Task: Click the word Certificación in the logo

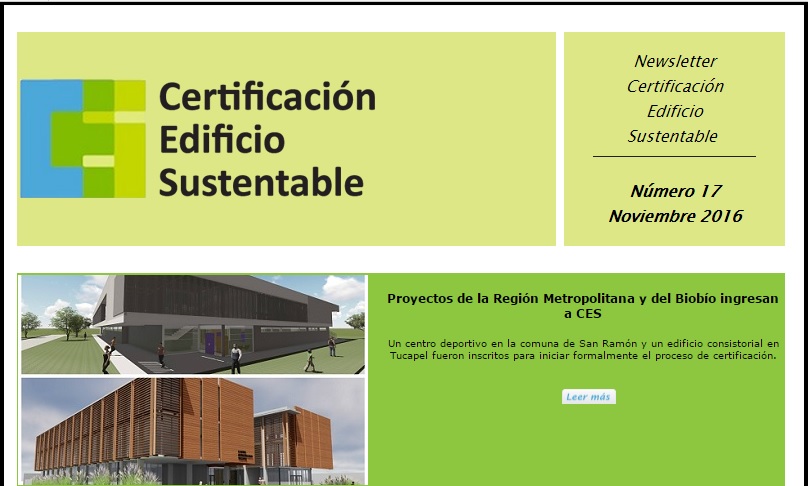Action: click(x=267, y=97)
